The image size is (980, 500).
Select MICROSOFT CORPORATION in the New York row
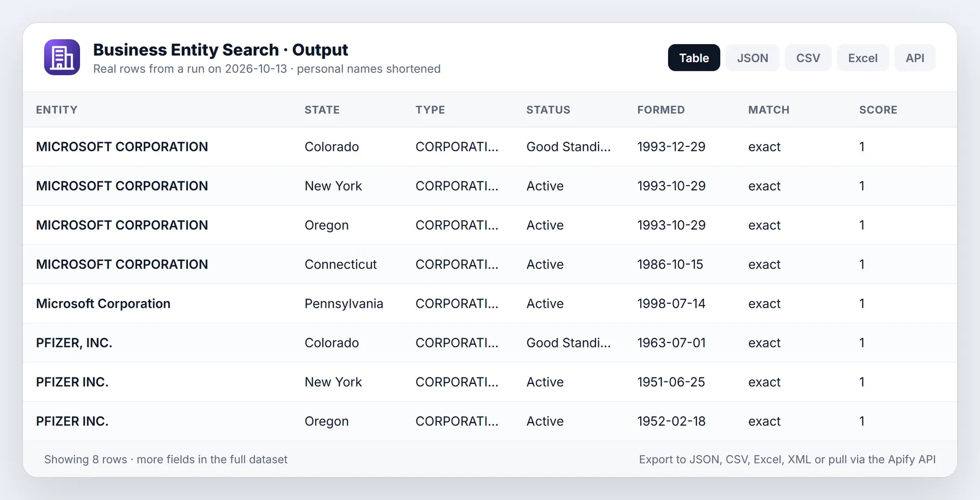click(122, 186)
